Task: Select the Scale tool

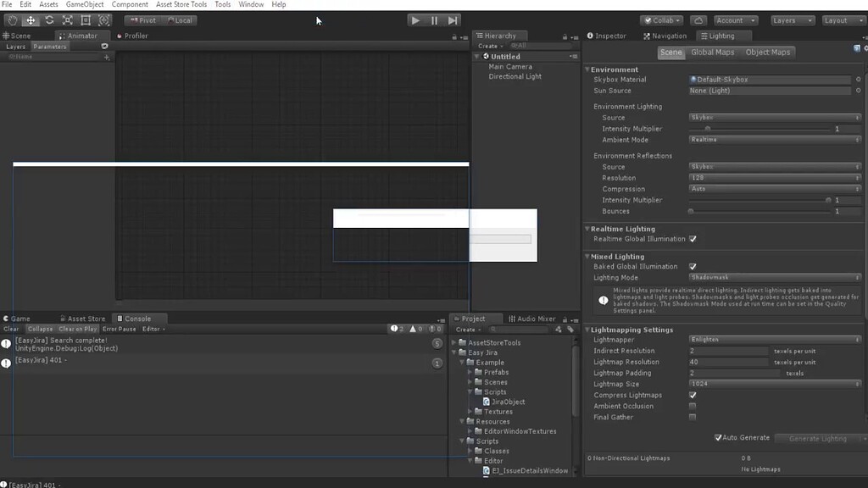Action: [x=68, y=20]
